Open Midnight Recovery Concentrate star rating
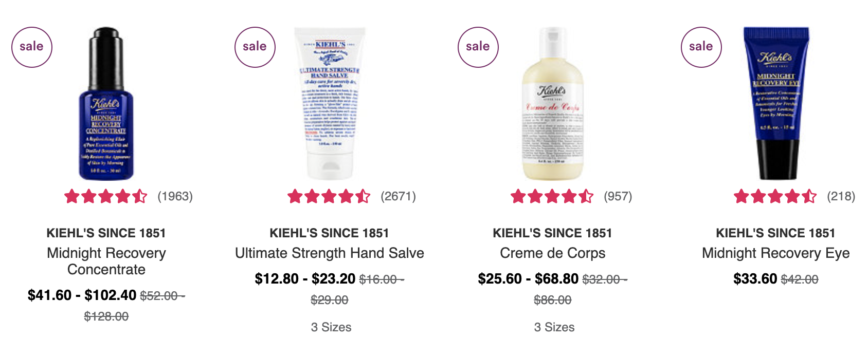Screen dimensions: 868x338 pyautogui.click(x=106, y=196)
